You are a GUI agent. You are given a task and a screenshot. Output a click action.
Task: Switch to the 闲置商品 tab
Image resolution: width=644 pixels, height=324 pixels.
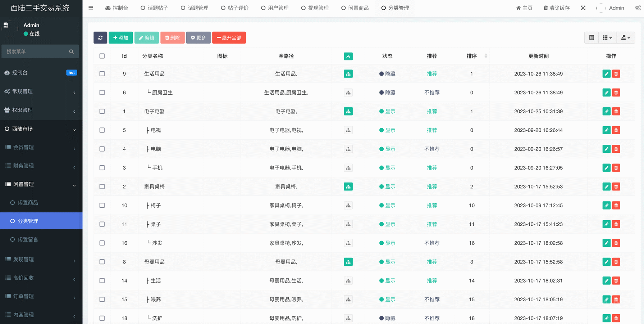coord(355,8)
